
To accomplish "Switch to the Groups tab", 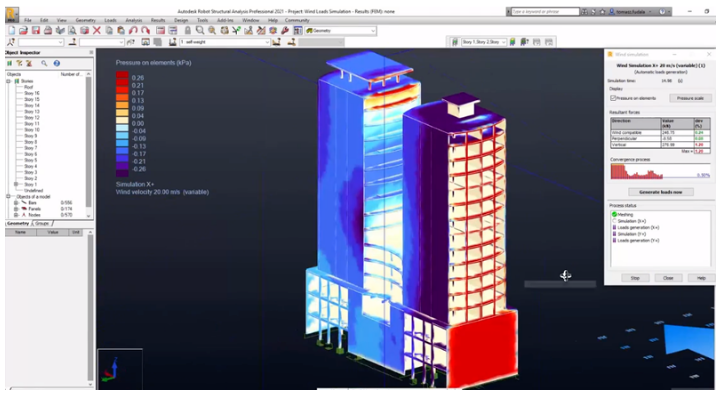I will click(42, 223).
